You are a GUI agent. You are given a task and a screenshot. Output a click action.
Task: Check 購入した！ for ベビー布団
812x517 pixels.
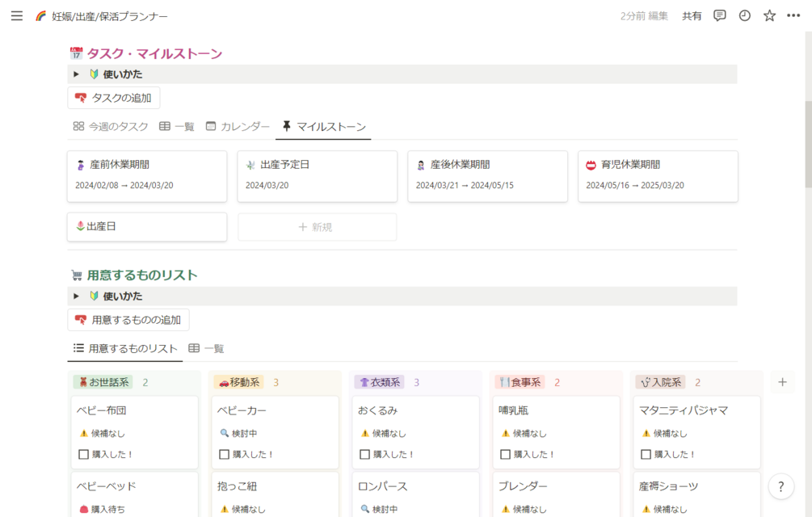pyautogui.click(x=83, y=454)
